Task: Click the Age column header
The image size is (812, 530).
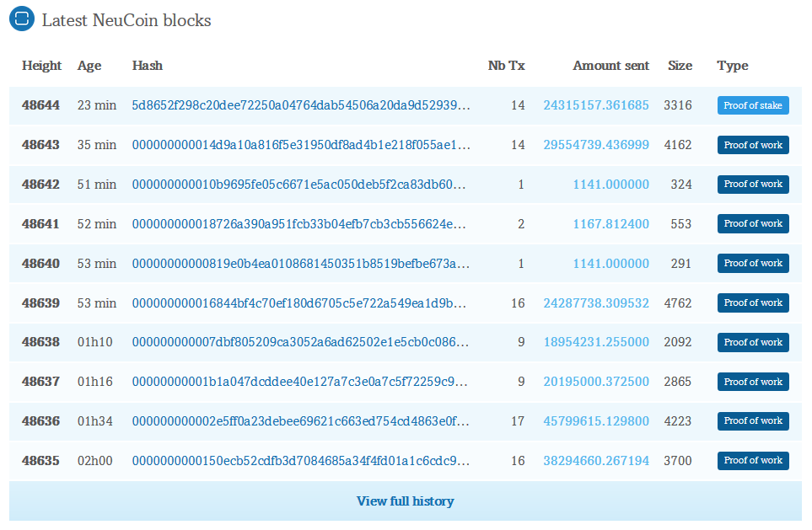Action: pos(89,66)
